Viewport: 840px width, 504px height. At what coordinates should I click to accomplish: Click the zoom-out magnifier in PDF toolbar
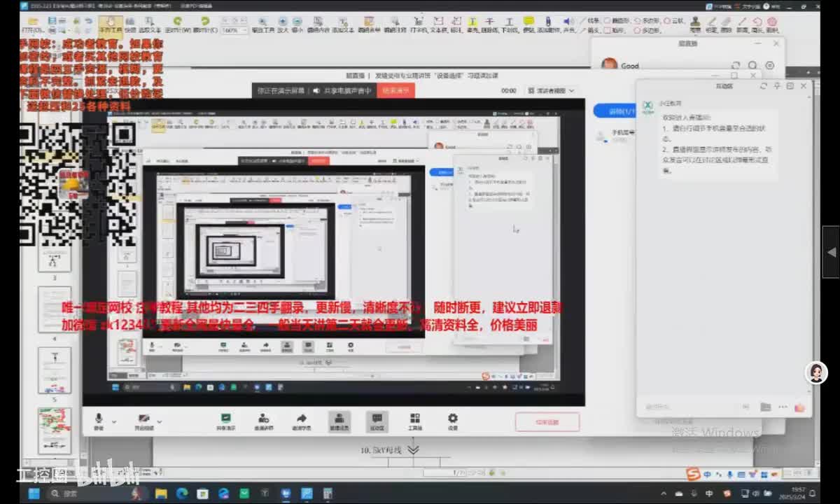pos(297,25)
